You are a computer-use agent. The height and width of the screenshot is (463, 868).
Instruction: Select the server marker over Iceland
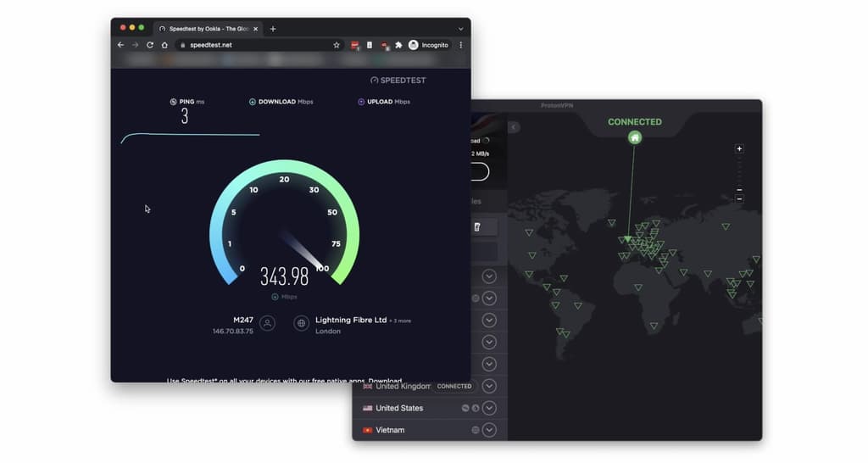pos(611,223)
